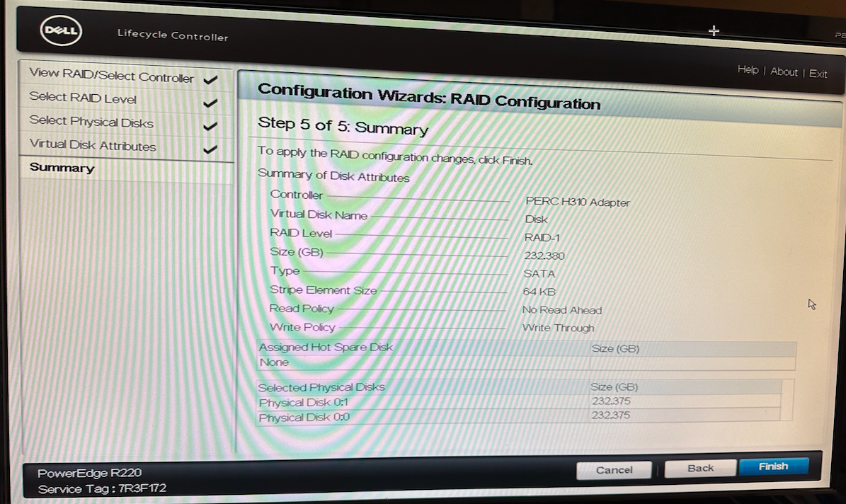
Task: Cancel the RAID configuration wizard
Action: tap(614, 470)
